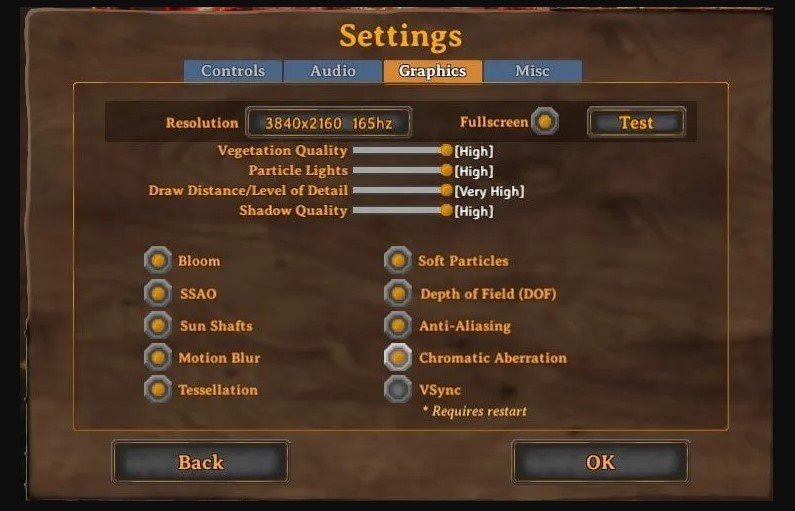Toggle the Fullscreen option
Image resolution: width=795 pixels, height=511 pixels.
pos(545,122)
